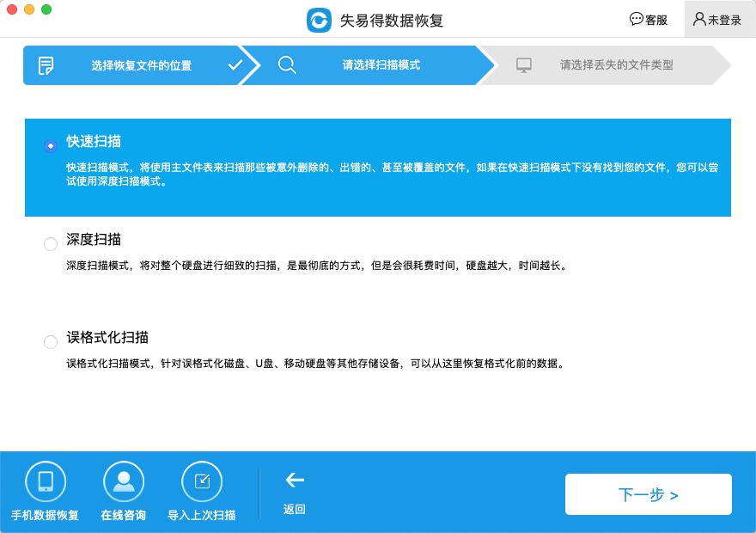Go back to 选择恢复文件的位置 step
This screenshot has width=756, height=533.
pos(141,65)
